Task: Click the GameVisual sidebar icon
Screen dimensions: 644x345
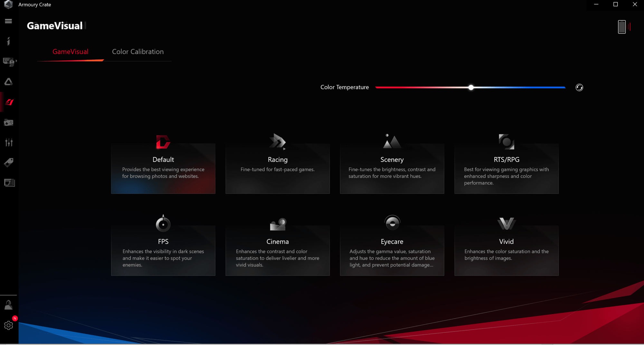Action: [x=9, y=102]
